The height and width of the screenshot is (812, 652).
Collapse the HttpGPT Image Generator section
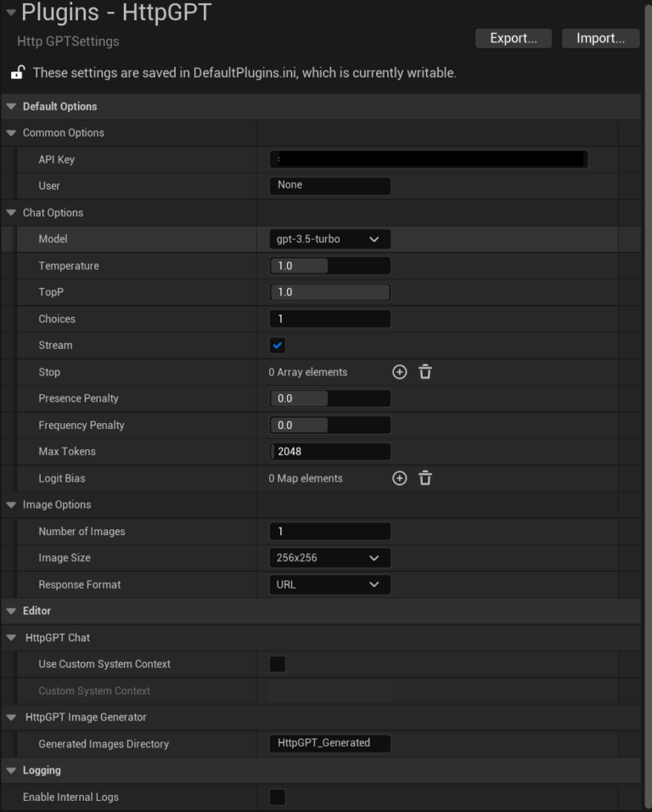pyautogui.click(x=9, y=717)
